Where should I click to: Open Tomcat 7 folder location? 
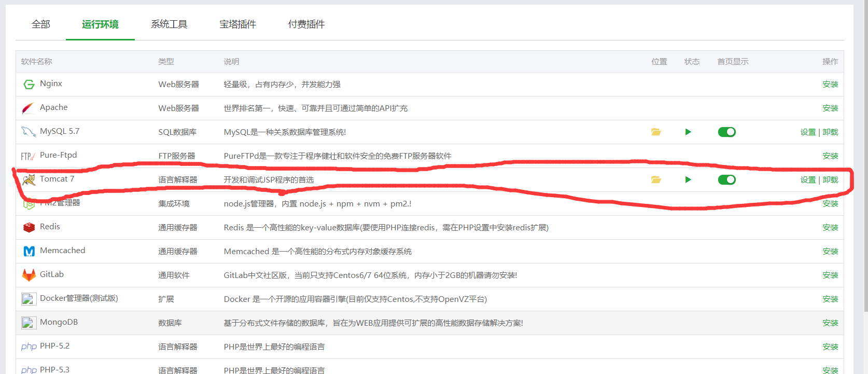(656, 179)
